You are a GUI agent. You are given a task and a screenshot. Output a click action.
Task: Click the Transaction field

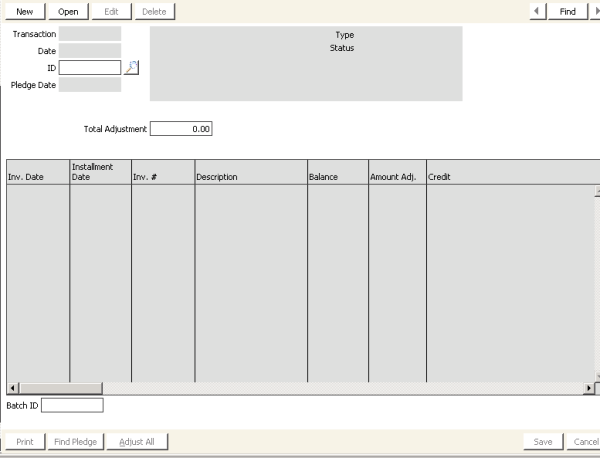[90, 34]
